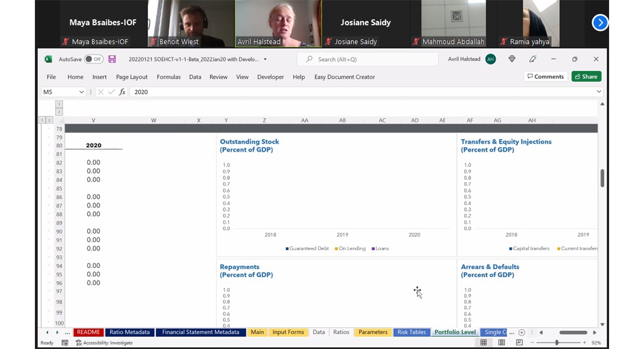Adjust the zoom level slider
This screenshot has width=644, height=349.
[557, 343]
